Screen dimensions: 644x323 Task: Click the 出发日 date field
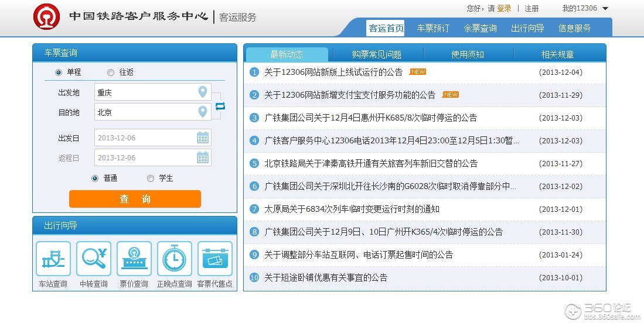pyautogui.click(x=153, y=138)
